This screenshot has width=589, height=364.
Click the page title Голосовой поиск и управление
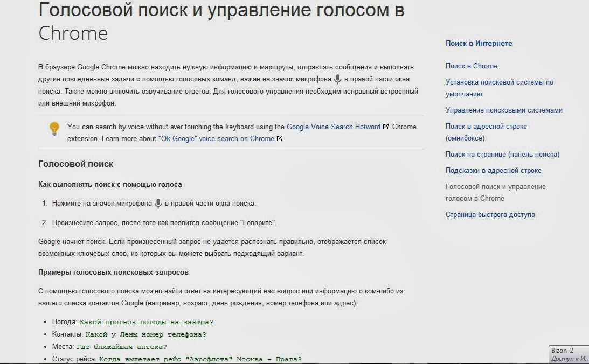[x=221, y=20]
